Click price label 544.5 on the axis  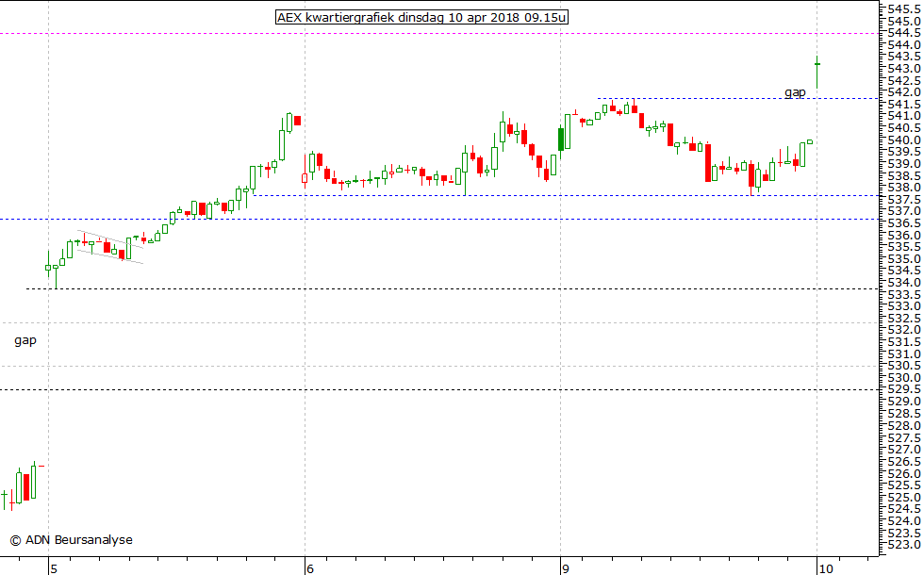pyautogui.click(x=904, y=33)
